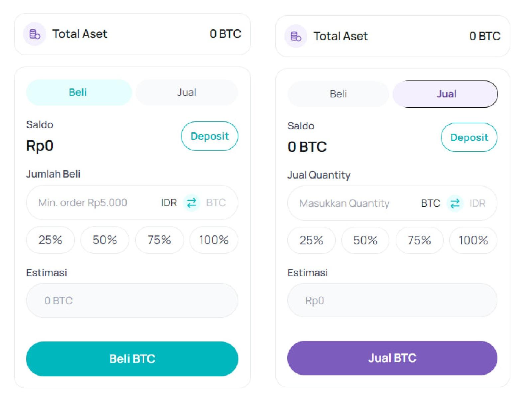Switch to Beli tab in right panel
This screenshot has height=399, width=532.
[338, 94]
